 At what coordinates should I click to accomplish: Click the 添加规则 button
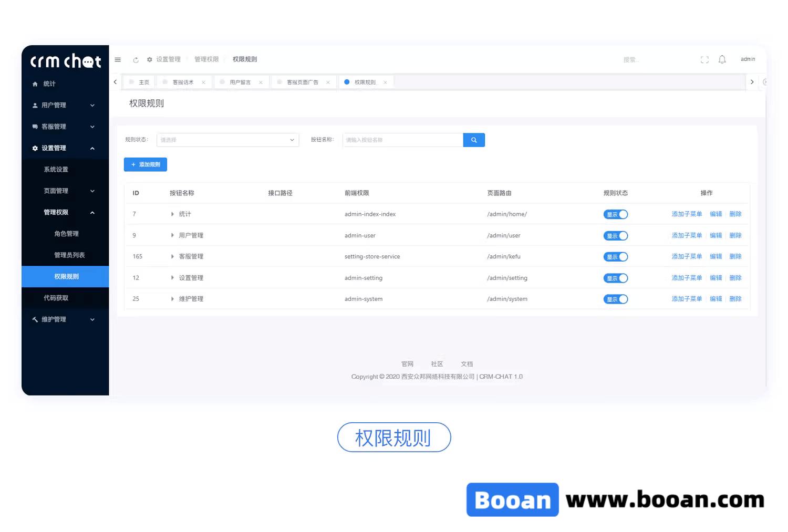(146, 164)
